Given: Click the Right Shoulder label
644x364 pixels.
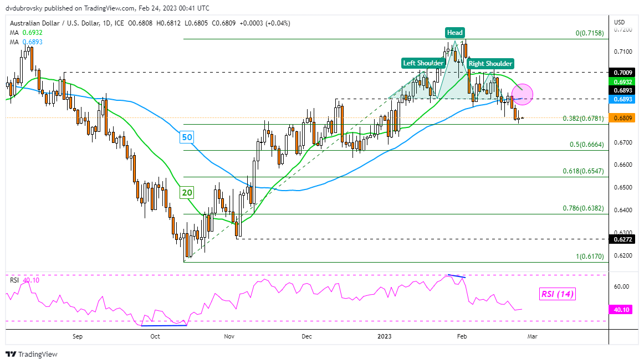Looking at the screenshot, I should 490,64.
